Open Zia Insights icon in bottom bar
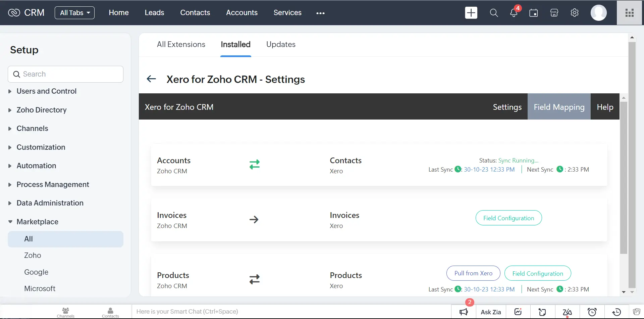The height and width of the screenshot is (319, 644). 567,312
